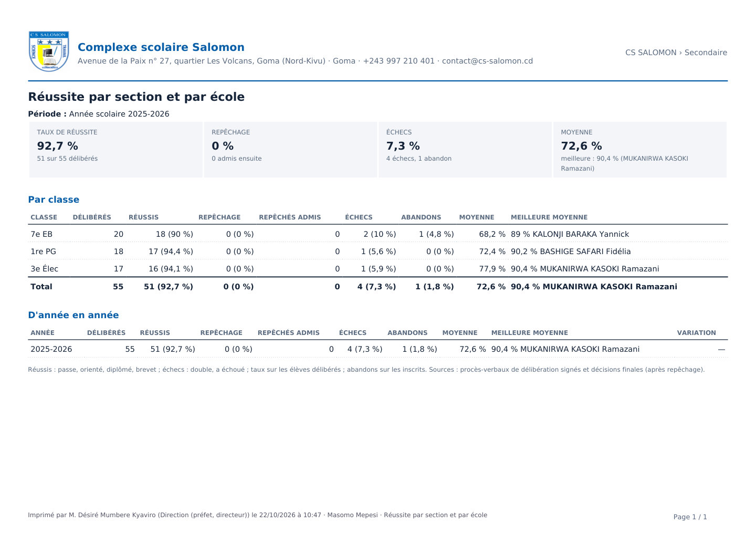Click the MOYENNE card value 72,6 %
The width and height of the screenshot is (756, 535).
[582, 146]
